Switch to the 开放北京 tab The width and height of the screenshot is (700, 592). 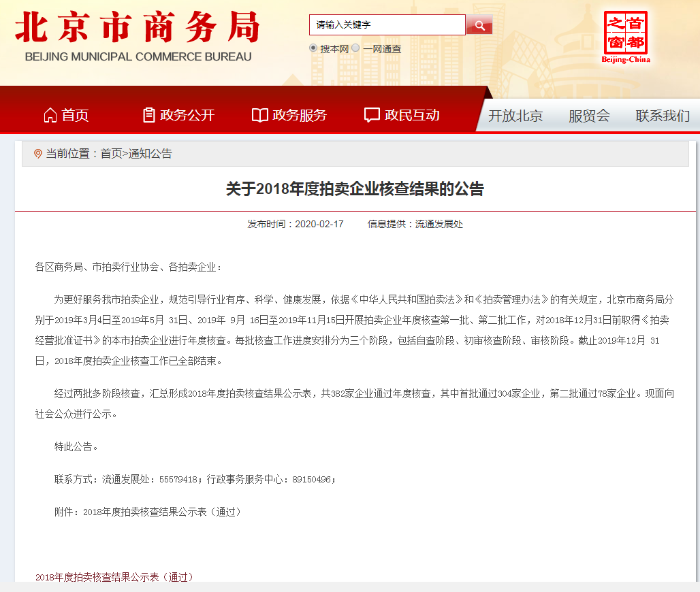pyautogui.click(x=515, y=116)
